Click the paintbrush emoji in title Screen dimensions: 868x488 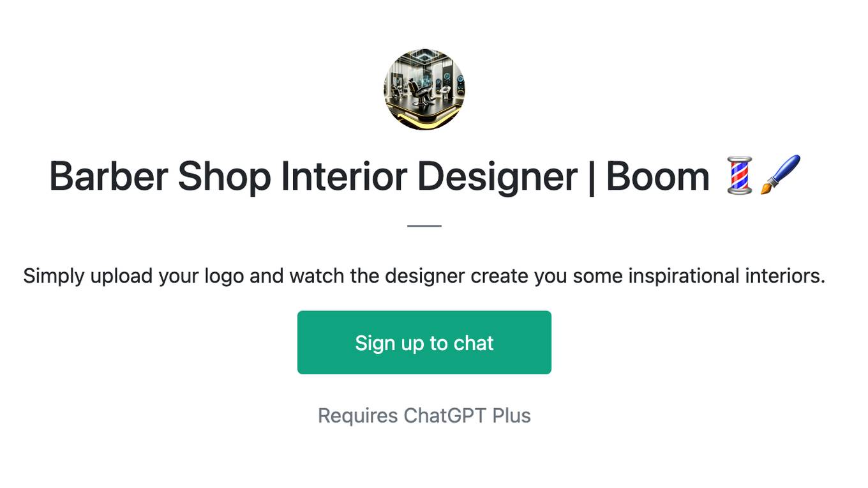(x=781, y=174)
